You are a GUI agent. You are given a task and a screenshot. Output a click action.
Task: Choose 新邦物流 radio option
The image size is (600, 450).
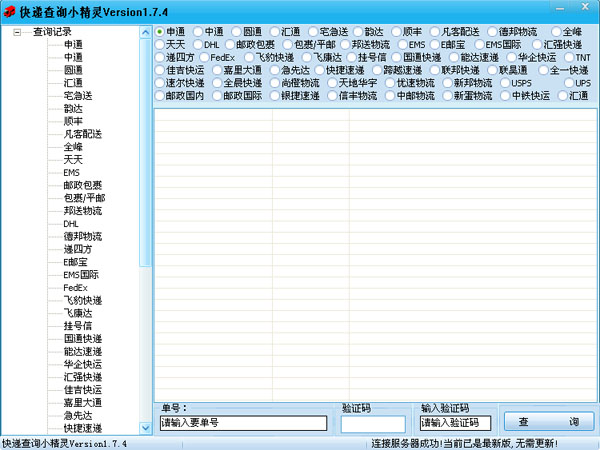click(447, 83)
